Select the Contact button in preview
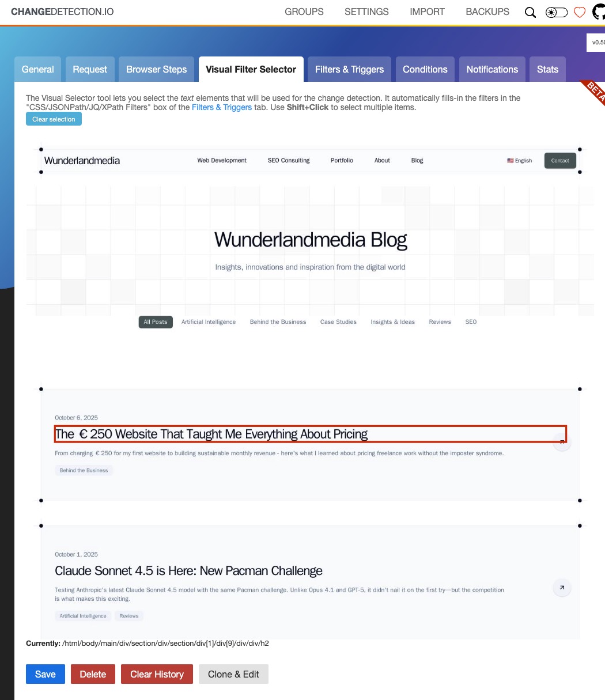This screenshot has height=700, width=605. coord(560,161)
